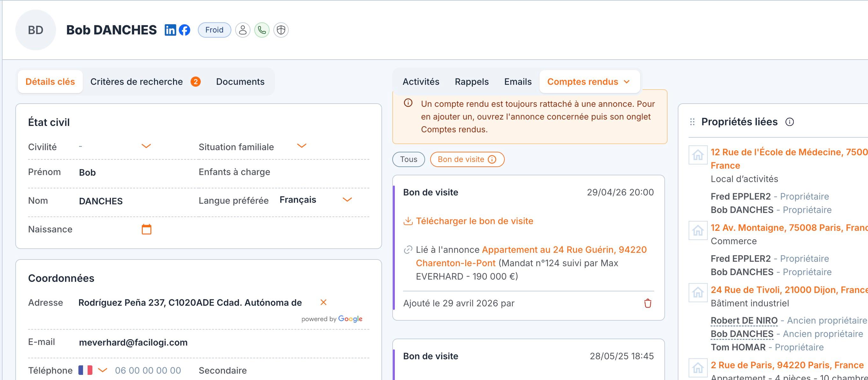Delete the 29/04/26 bon de visite
The width and height of the screenshot is (868, 380).
tap(647, 303)
